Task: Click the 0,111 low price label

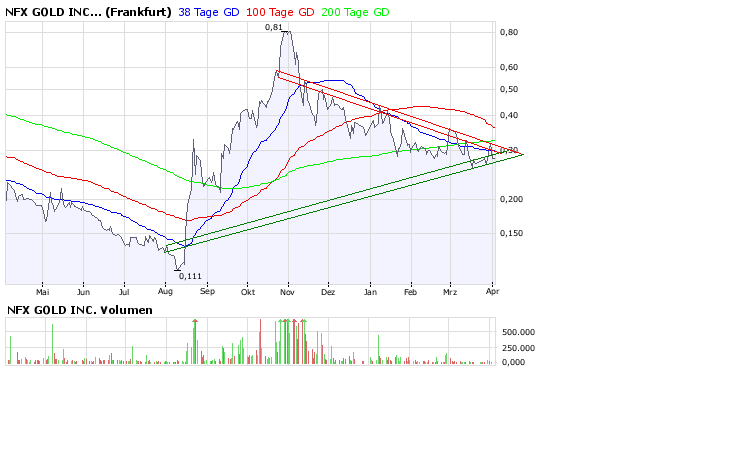Action: click(x=188, y=275)
